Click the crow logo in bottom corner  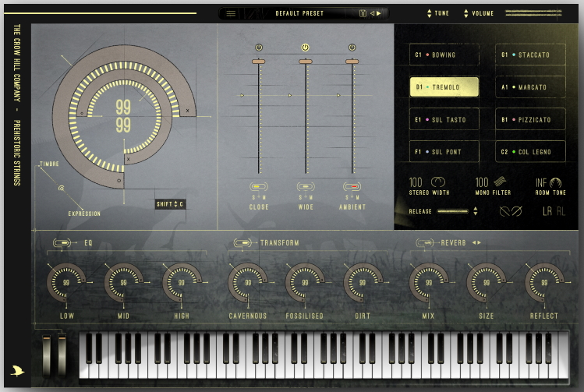pyautogui.click(x=17, y=371)
